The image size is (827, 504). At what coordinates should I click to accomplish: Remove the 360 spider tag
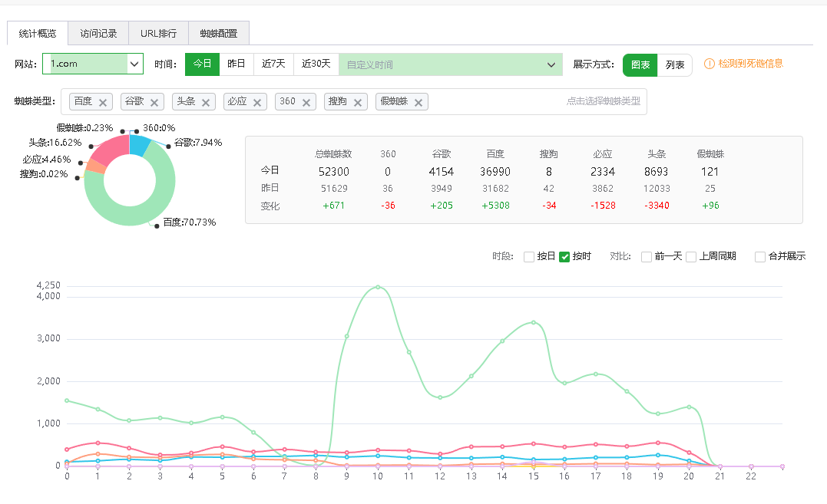[x=306, y=103]
